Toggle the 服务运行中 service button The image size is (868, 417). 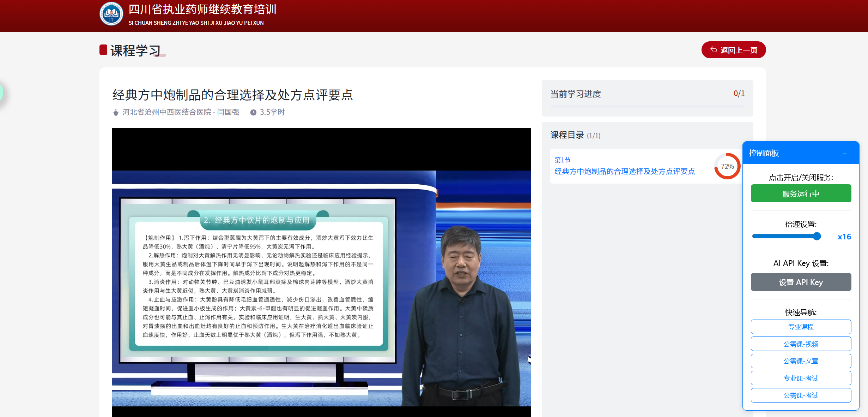tap(801, 193)
